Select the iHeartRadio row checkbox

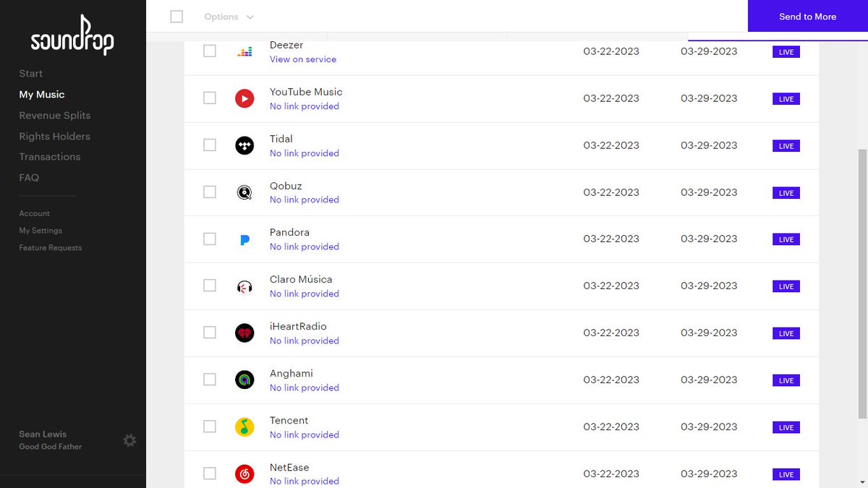[x=210, y=333]
